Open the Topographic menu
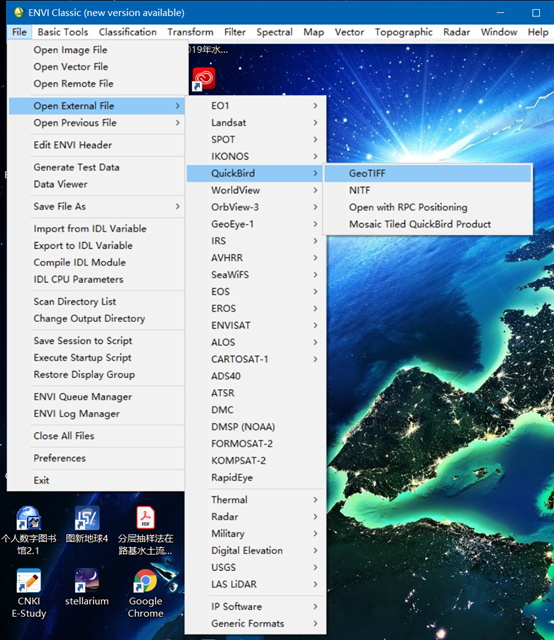This screenshot has height=640, width=554. click(403, 32)
